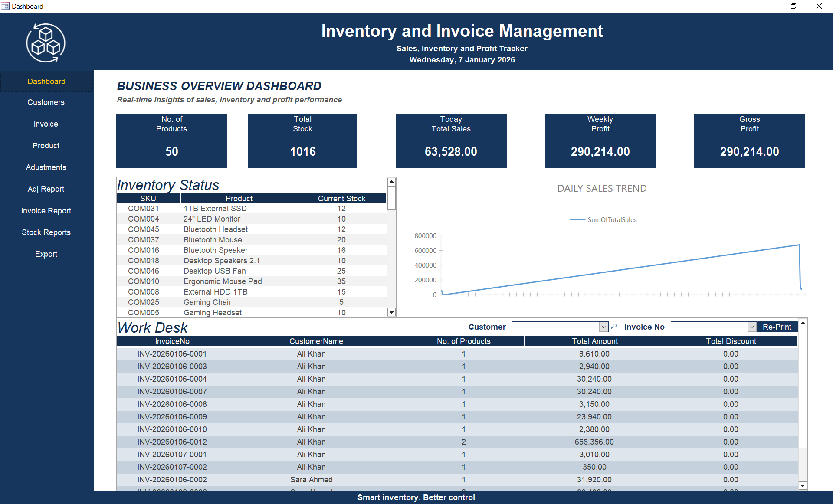Open the Invoice page from sidebar
Viewport: 833px width, 504px height.
tap(46, 124)
